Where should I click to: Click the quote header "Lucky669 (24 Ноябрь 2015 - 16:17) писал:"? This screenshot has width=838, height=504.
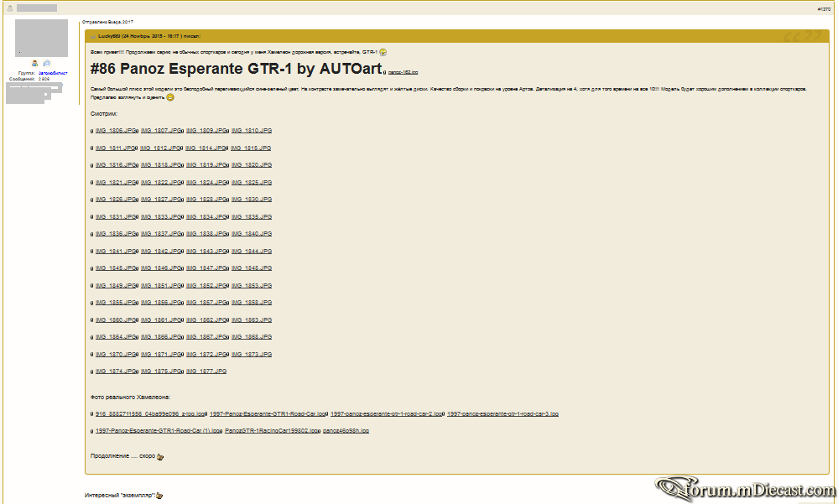tap(149, 36)
